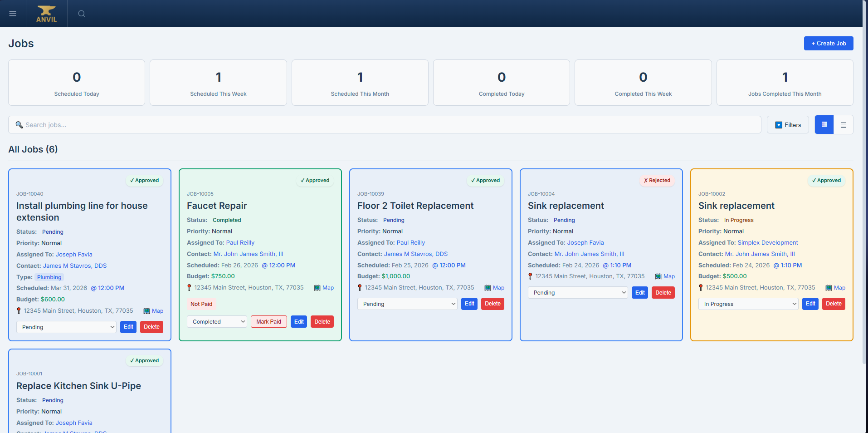868x433 pixels.
Task: Mark the Faucet Repair job as paid
Action: [x=268, y=321]
